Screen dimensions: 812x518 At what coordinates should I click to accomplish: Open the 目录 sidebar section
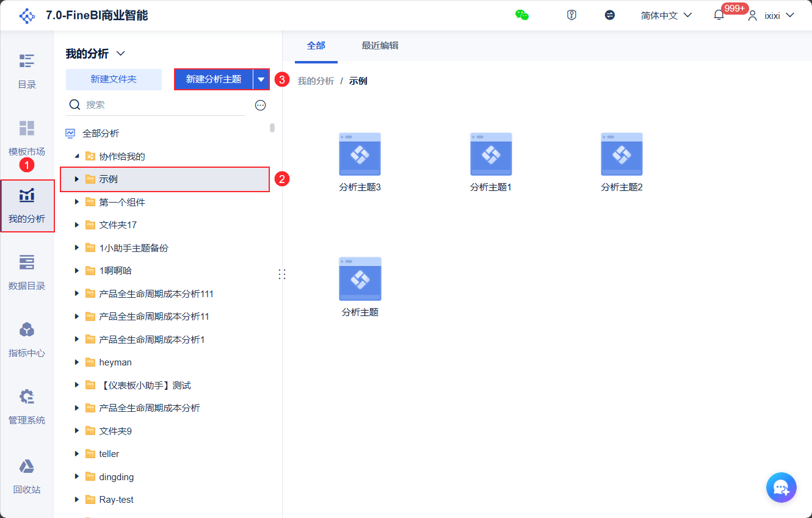click(x=27, y=71)
